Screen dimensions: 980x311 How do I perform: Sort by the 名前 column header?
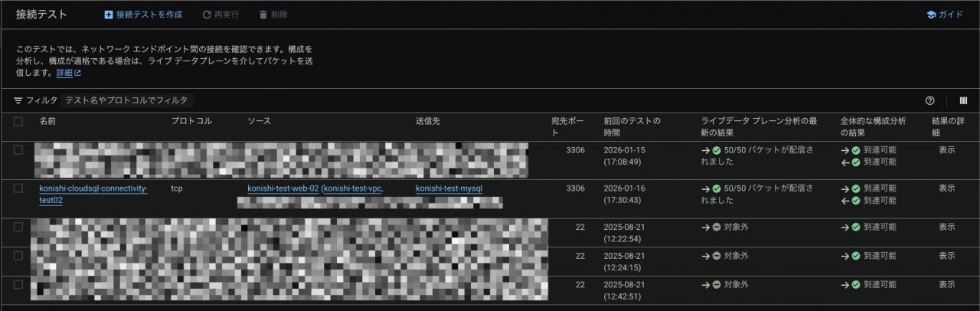click(x=47, y=121)
